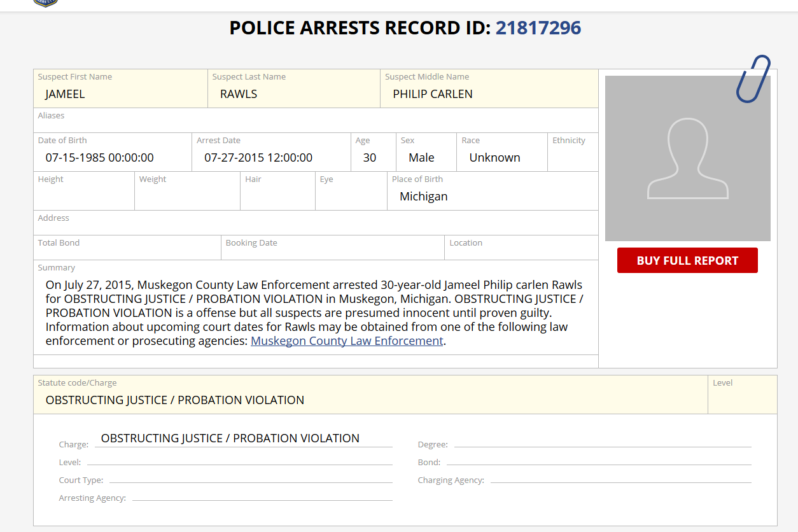Click the Suspect Last Name label
This screenshot has width=798, height=532.
(x=249, y=76)
